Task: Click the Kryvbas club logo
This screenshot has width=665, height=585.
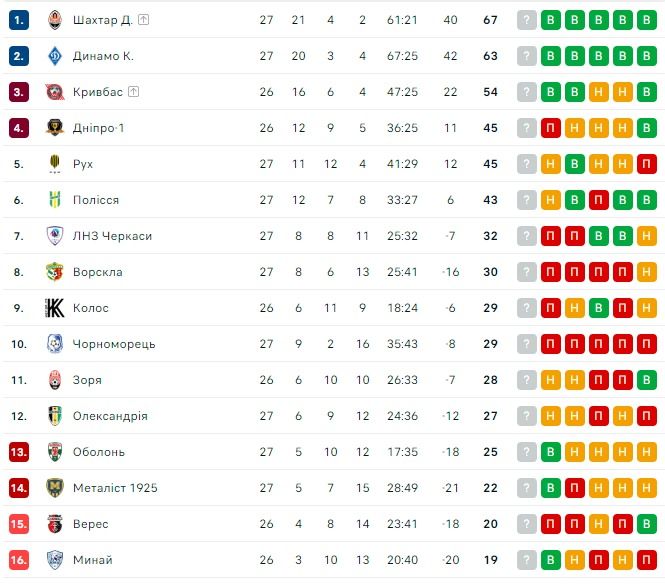Action: (x=55, y=92)
